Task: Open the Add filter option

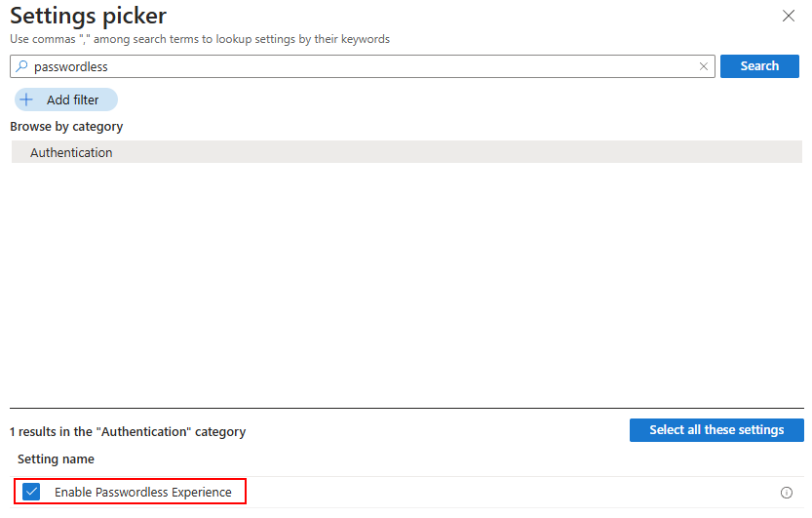Action: coord(65,100)
